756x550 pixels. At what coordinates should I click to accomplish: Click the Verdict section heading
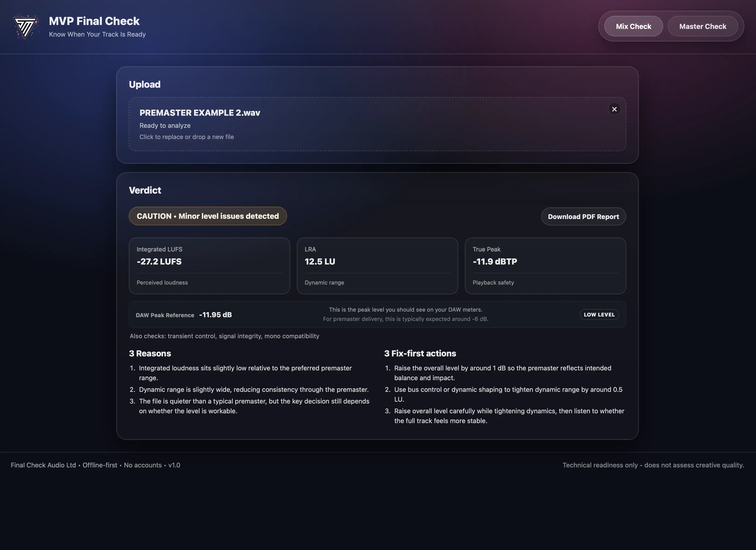click(x=145, y=190)
